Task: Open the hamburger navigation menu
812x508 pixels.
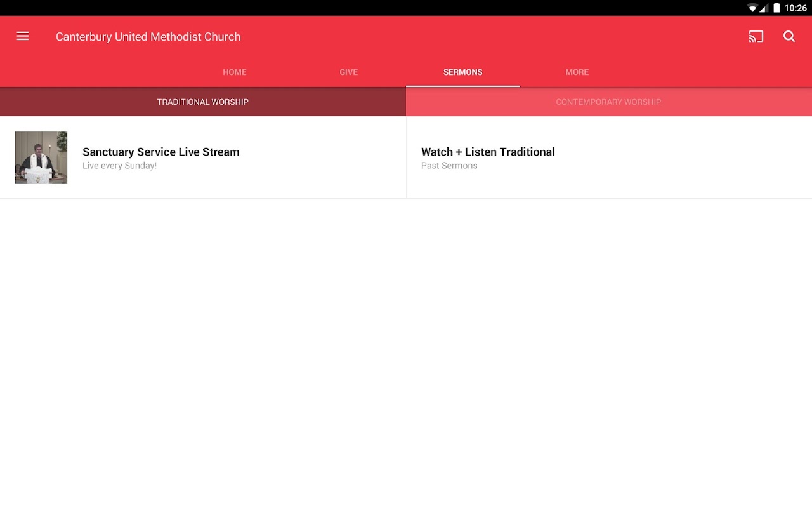Action: point(23,36)
